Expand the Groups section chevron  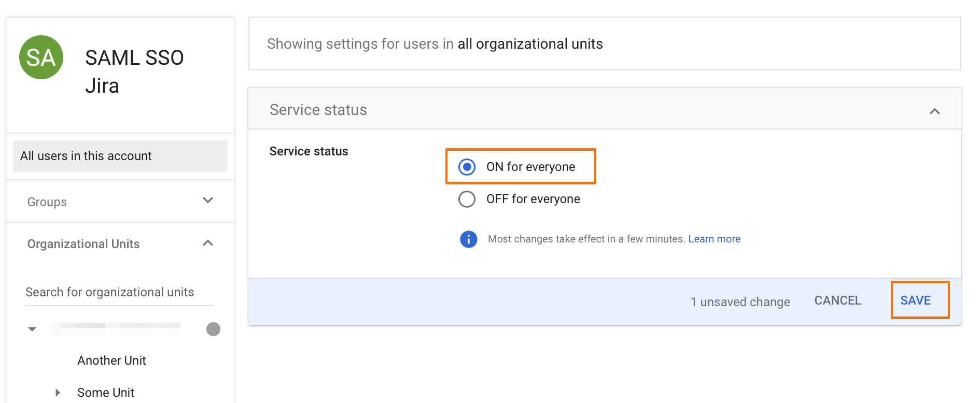(x=208, y=200)
